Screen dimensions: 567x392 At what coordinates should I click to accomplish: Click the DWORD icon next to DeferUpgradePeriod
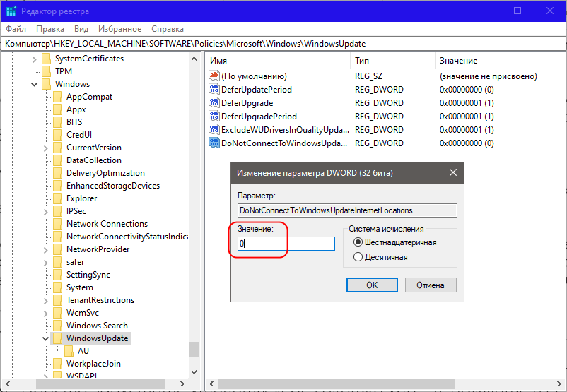coord(214,116)
